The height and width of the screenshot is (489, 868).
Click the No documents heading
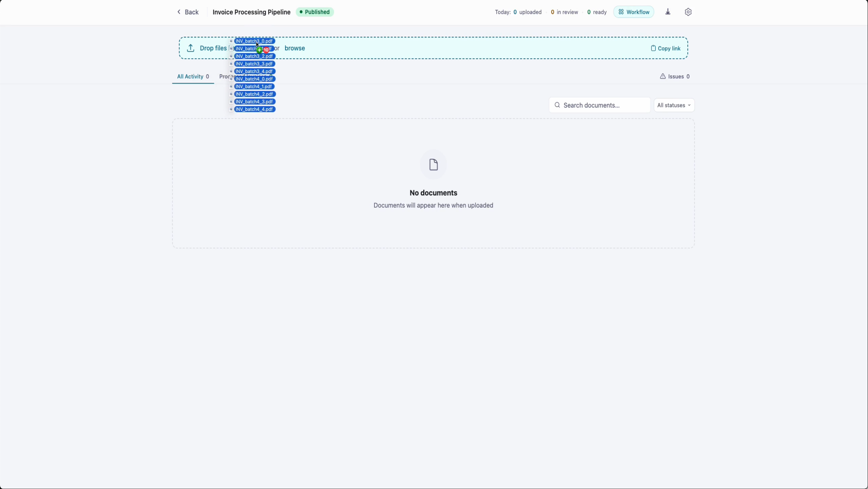[x=433, y=193]
